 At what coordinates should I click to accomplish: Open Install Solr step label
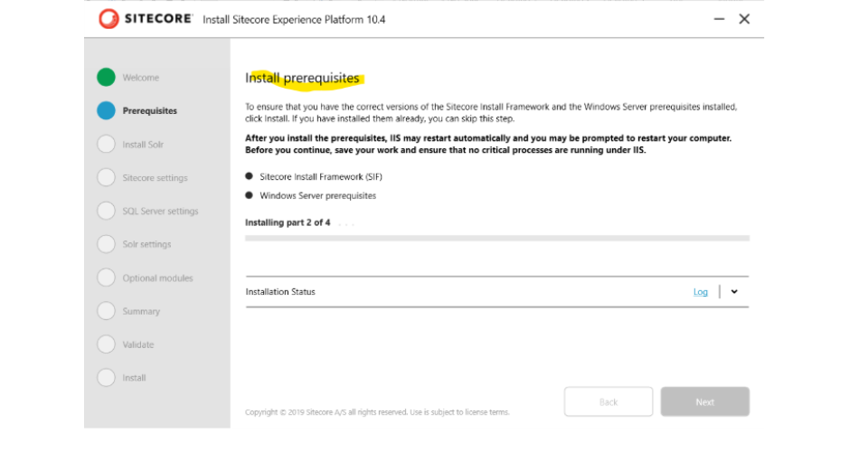[x=143, y=145]
